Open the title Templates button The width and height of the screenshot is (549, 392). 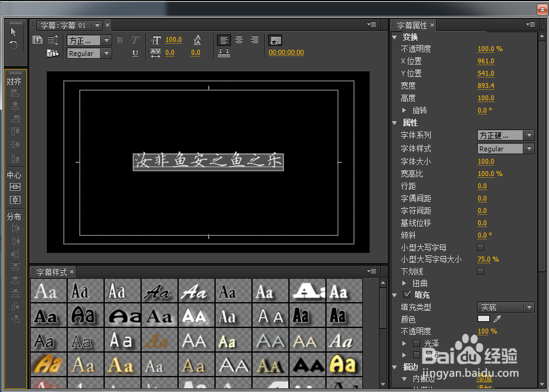(53, 53)
